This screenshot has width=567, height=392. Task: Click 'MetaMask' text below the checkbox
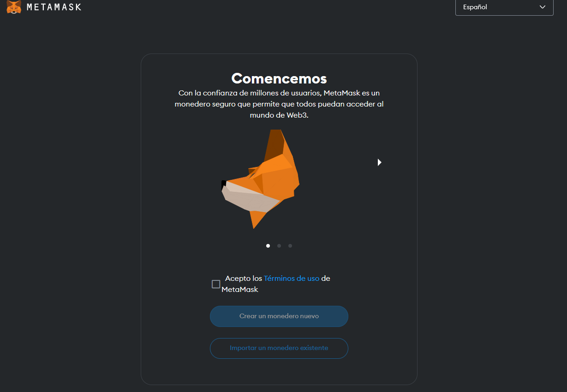[x=240, y=290]
